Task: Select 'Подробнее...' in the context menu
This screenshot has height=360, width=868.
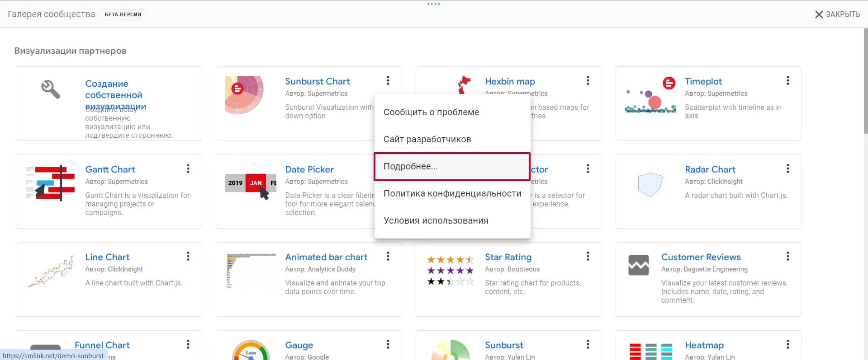Action: pyautogui.click(x=411, y=166)
